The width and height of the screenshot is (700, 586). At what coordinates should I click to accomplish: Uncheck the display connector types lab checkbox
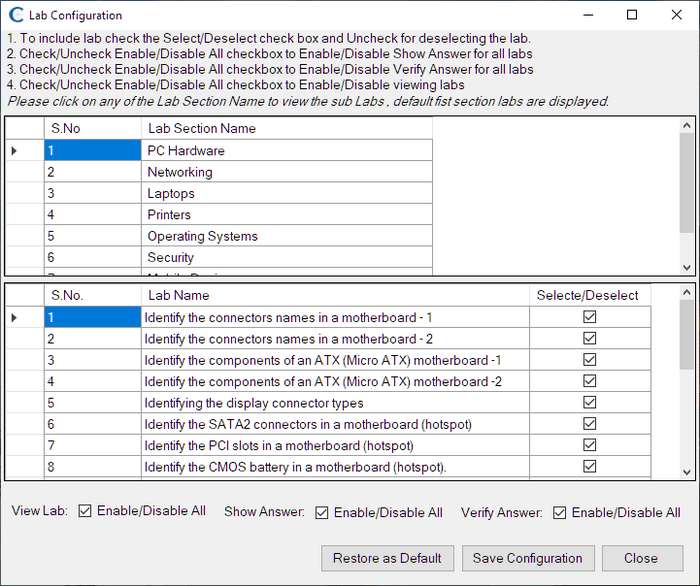click(x=590, y=403)
